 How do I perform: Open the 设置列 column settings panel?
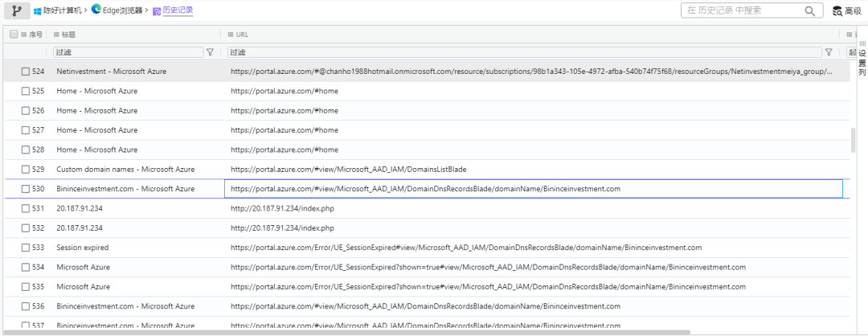[x=862, y=58]
